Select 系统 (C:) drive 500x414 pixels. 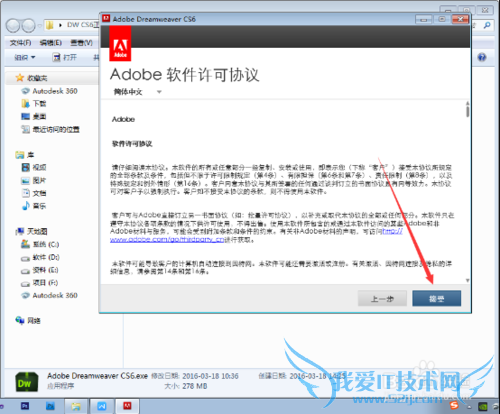40,244
